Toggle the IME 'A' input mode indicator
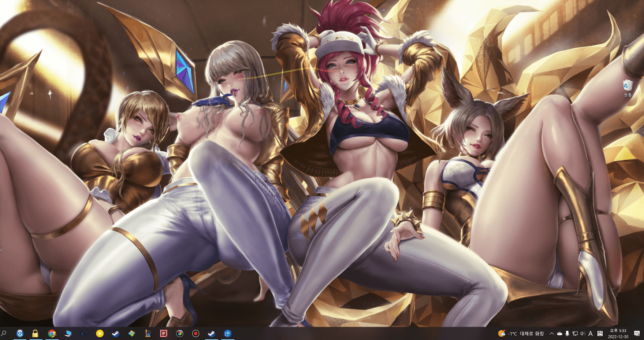 (x=591, y=333)
